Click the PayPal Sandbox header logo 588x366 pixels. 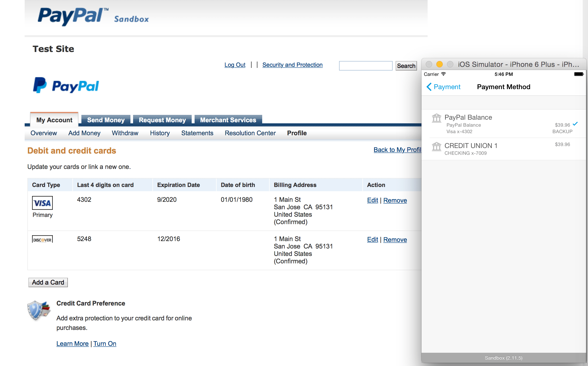[93, 16]
